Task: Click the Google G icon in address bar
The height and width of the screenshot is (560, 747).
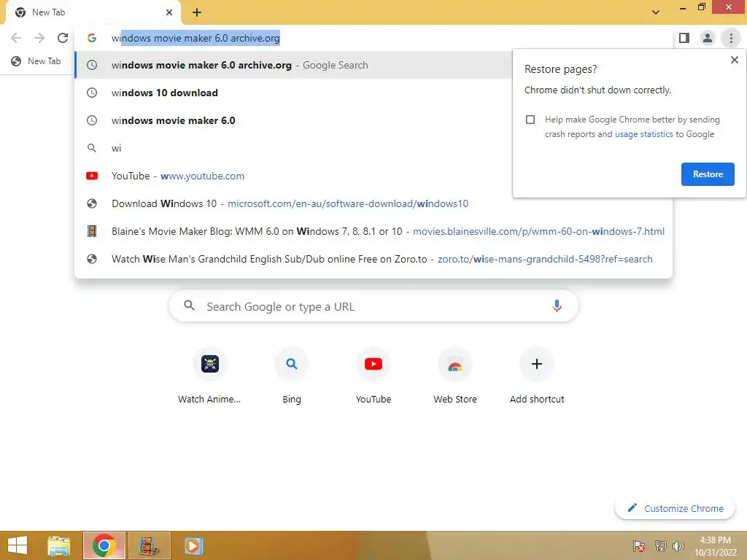Action: [x=92, y=38]
